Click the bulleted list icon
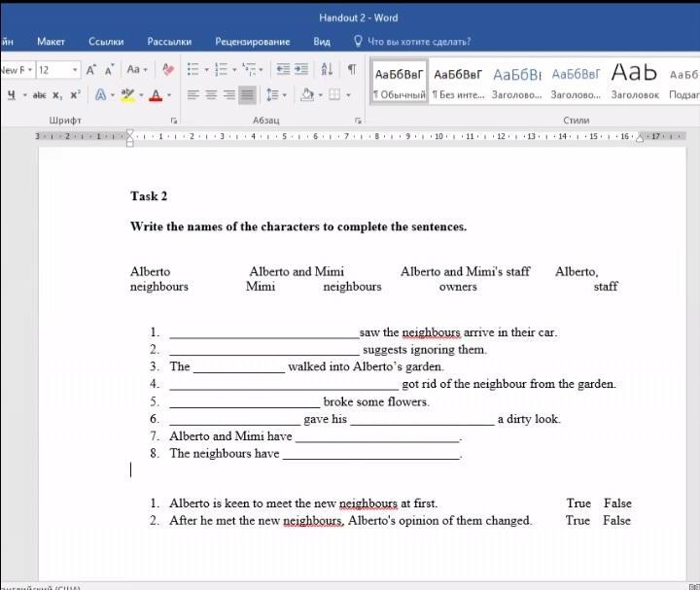Screen dimensions: 700x590 point(192,70)
